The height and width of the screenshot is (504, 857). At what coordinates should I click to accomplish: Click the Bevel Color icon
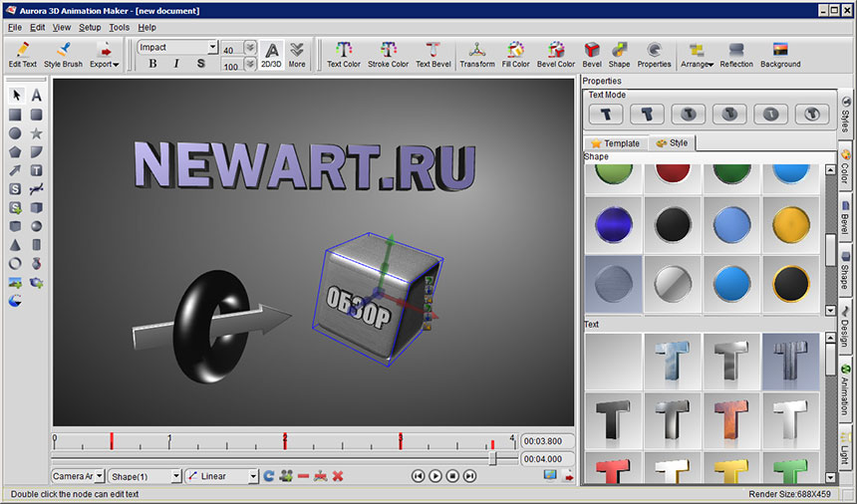pyautogui.click(x=556, y=55)
